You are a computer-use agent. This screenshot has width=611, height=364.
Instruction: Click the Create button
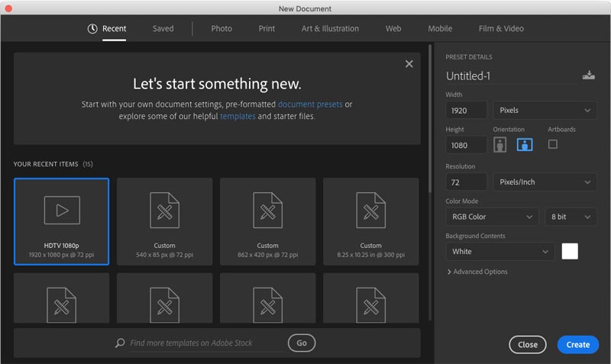[x=578, y=344]
